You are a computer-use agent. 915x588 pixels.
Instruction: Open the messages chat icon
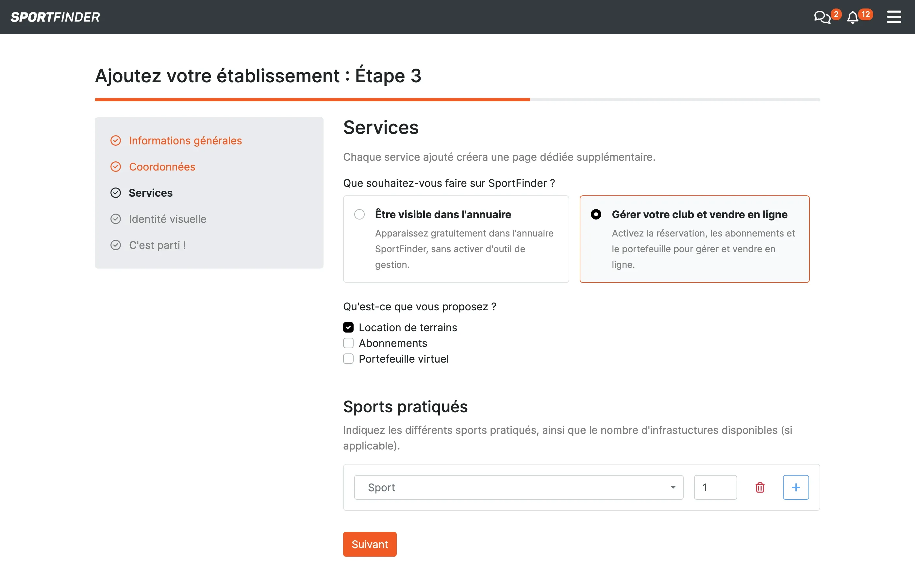click(x=822, y=17)
